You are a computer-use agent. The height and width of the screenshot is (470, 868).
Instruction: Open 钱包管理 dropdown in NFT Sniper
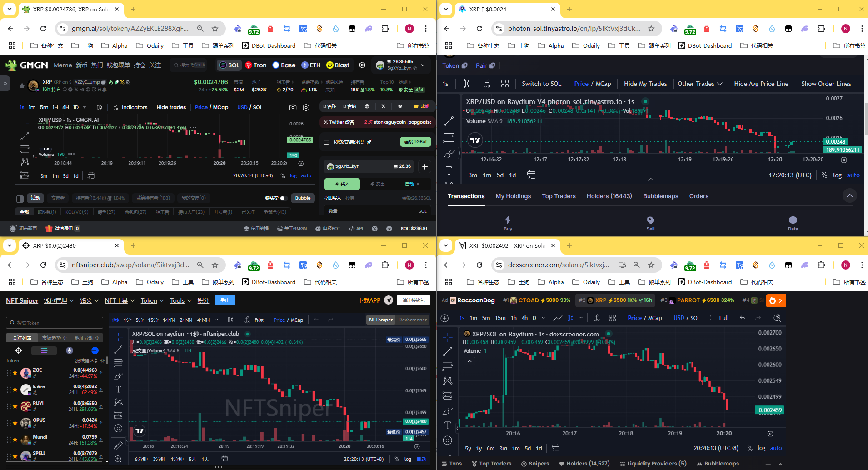59,300
